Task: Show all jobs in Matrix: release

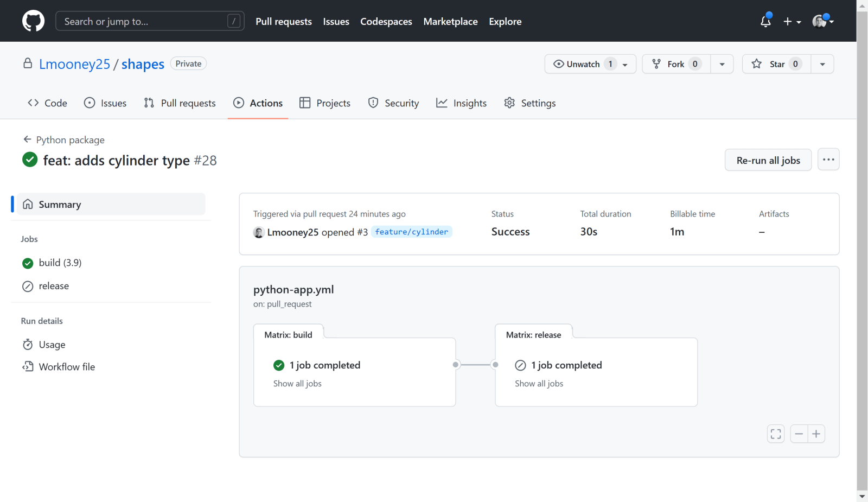Action: pyautogui.click(x=539, y=384)
